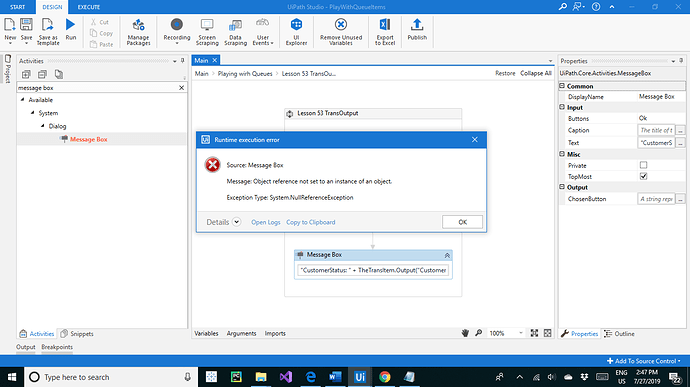This screenshot has width=690, height=387.
Task: Publish the project
Action: click(417, 29)
